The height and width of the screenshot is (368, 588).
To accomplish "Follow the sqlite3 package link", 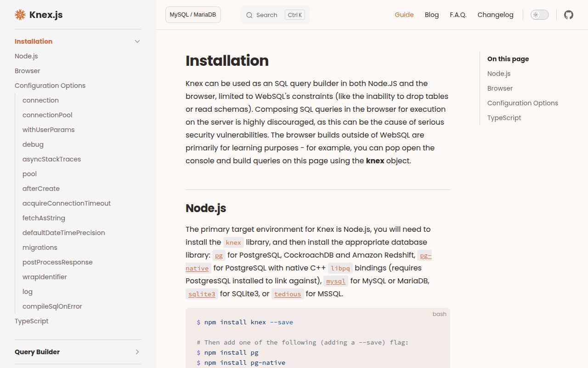I will point(202,294).
